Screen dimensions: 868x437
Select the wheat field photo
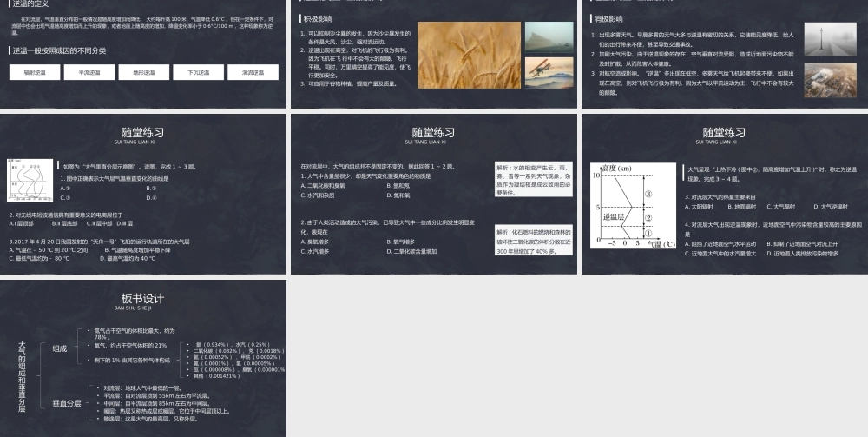[x=469, y=55]
